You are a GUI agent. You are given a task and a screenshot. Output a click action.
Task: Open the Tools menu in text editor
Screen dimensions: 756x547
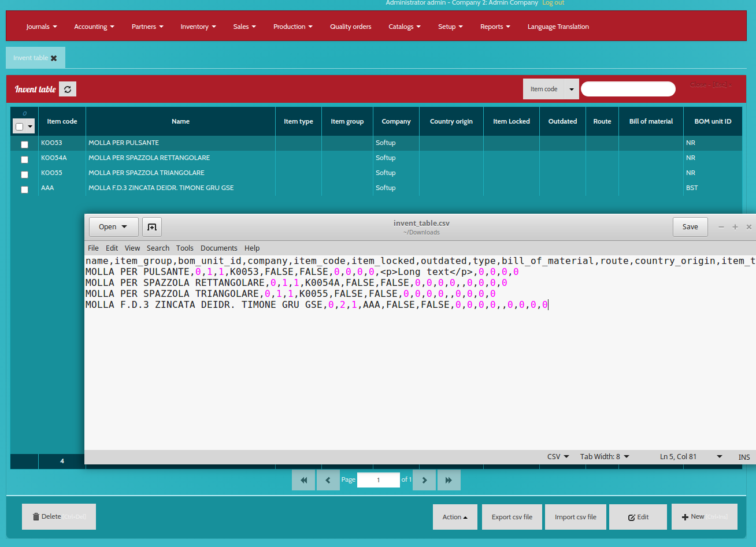(x=184, y=248)
